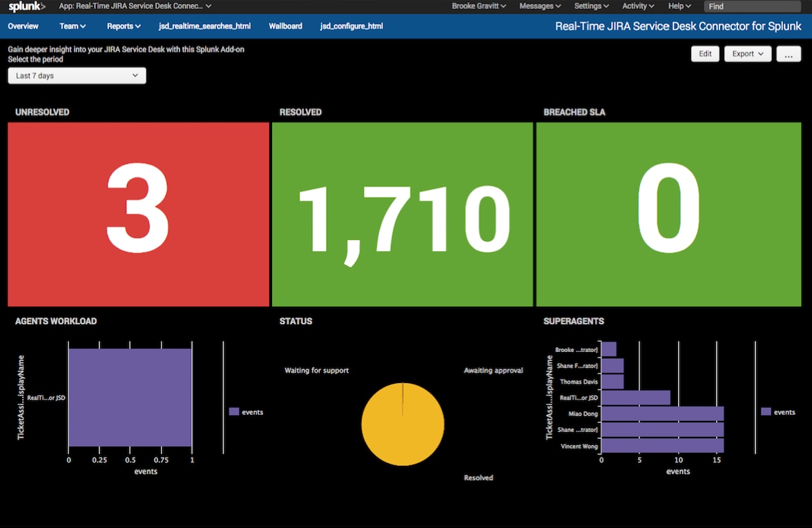This screenshot has height=528, width=812.
Task: Click the more options ellipsis button
Action: pyautogui.click(x=789, y=54)
